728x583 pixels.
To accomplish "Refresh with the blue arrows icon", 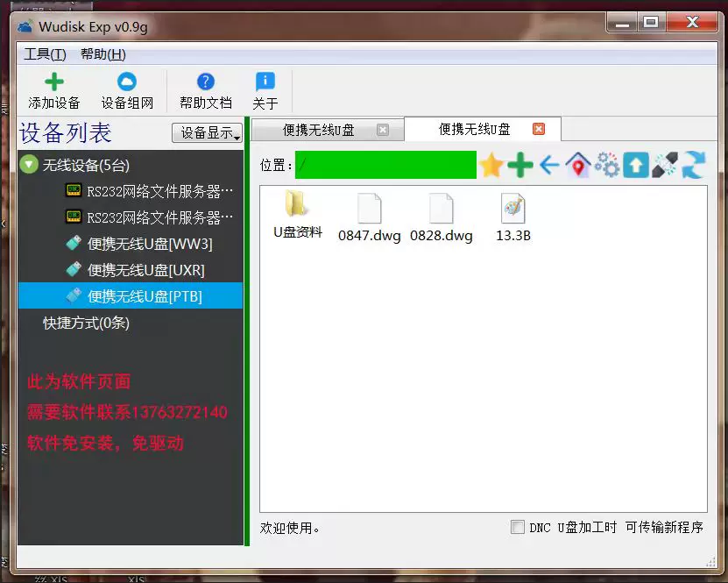I will 694,165.
